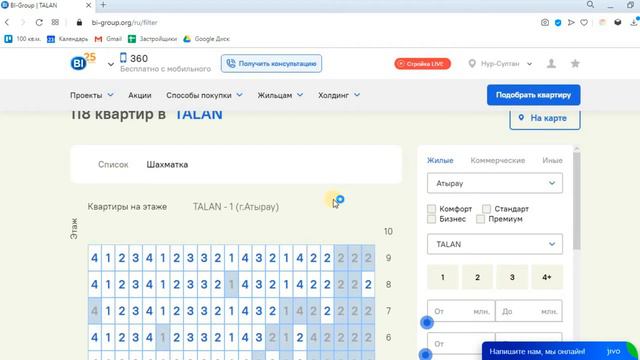Click the lower range slider handle

pyautogui.click(x=425, y=354)
